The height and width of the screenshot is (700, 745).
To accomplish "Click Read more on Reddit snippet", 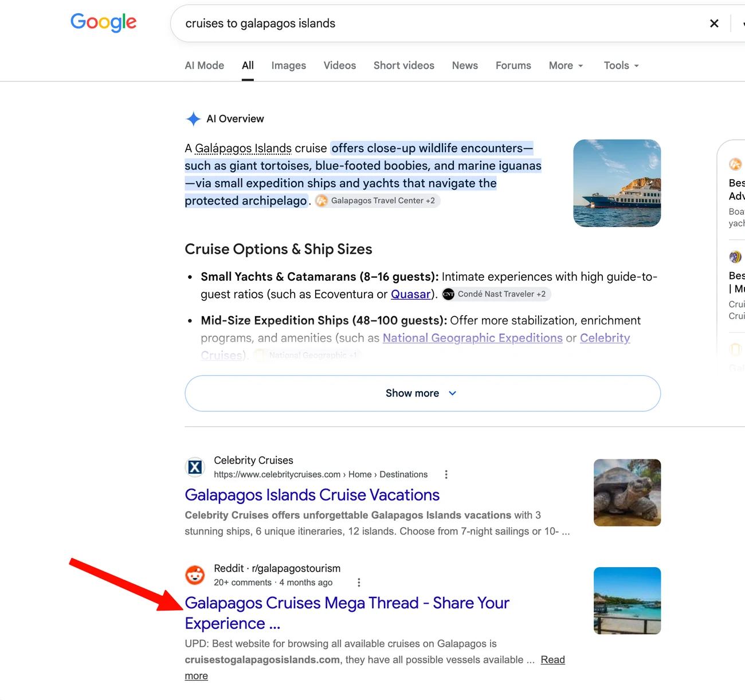I will [x=375, y=668].
